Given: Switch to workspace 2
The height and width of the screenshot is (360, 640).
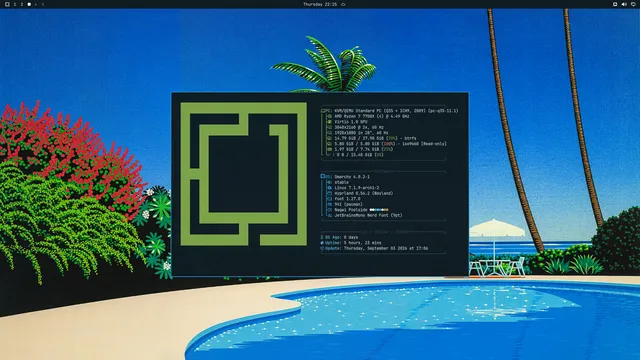Looking at the screenshot, I should [22, 4].
